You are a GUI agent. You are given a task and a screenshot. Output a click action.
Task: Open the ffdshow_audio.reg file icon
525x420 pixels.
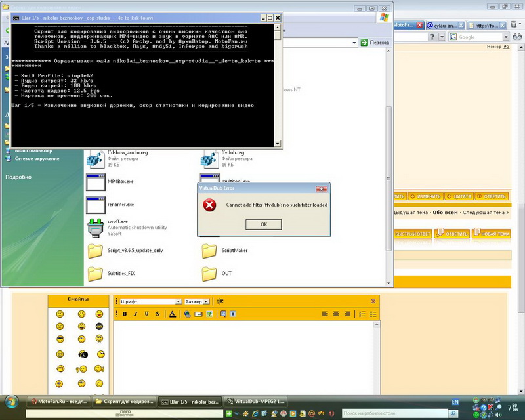pos(95,158)
